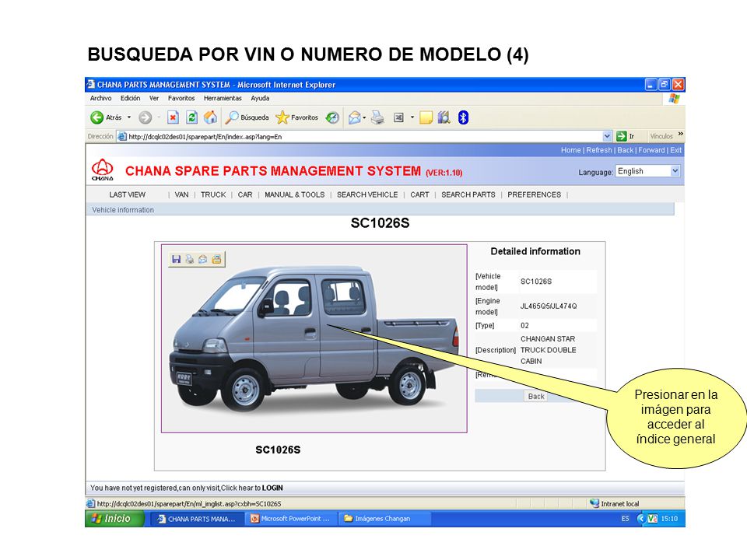Open the Edición menu
Image resolution: width=747 pixels, height=560 pixels.
point(130,98)
